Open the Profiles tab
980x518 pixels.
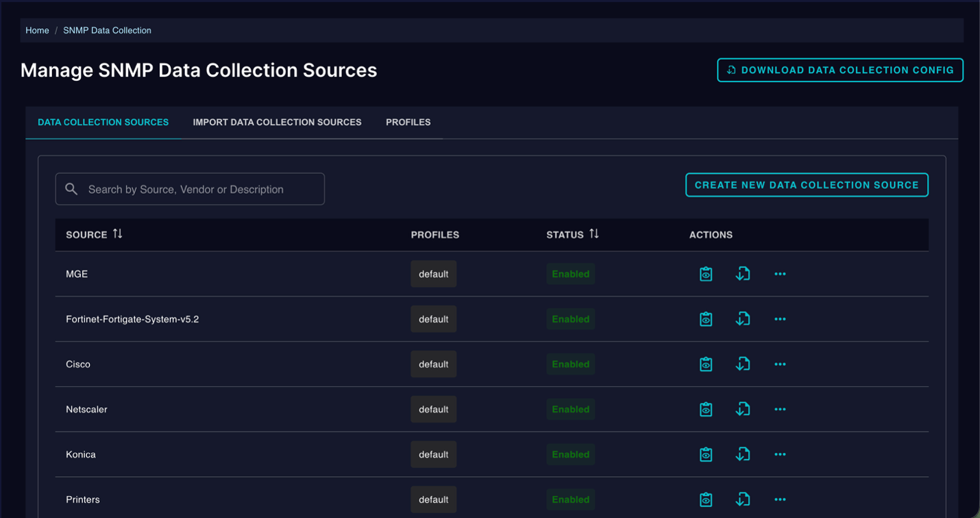click(408, 123)
